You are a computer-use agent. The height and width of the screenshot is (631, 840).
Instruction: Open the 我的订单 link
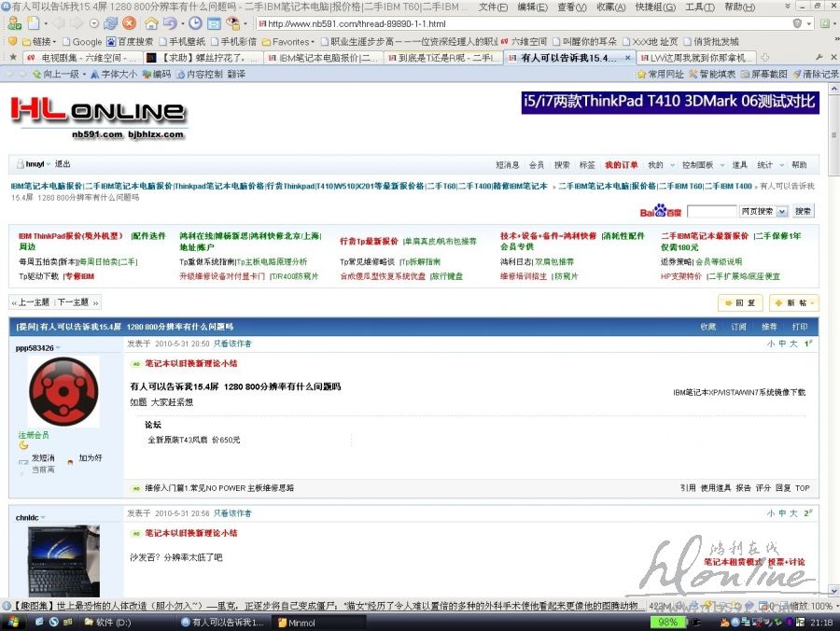coord(621,164)
